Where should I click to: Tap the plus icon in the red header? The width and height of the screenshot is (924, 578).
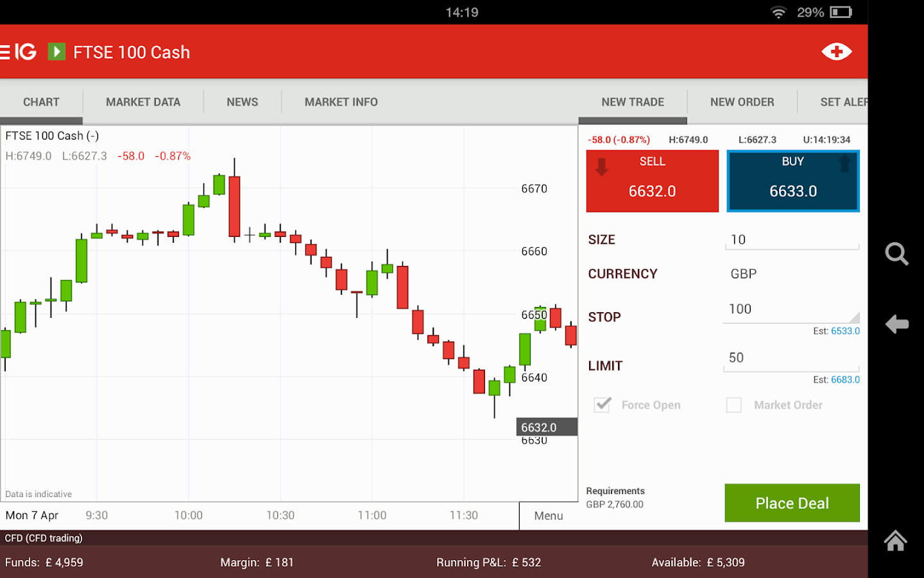836,51
